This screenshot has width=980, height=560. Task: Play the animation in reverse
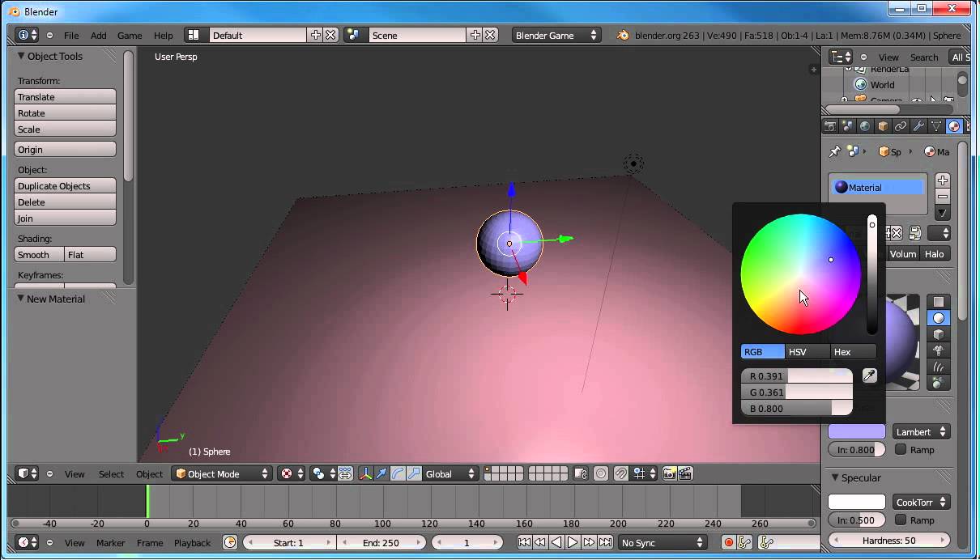click(x=556, y=542)
